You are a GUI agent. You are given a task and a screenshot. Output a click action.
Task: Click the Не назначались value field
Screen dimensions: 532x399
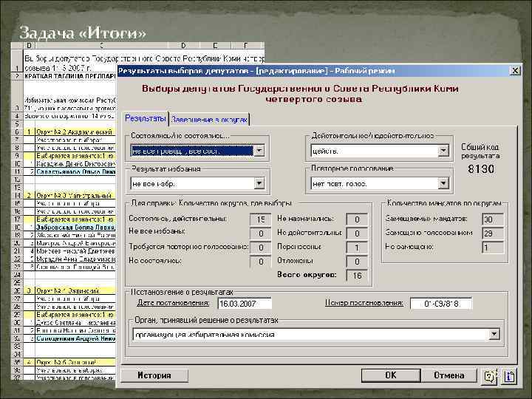(x=357, y=219)
